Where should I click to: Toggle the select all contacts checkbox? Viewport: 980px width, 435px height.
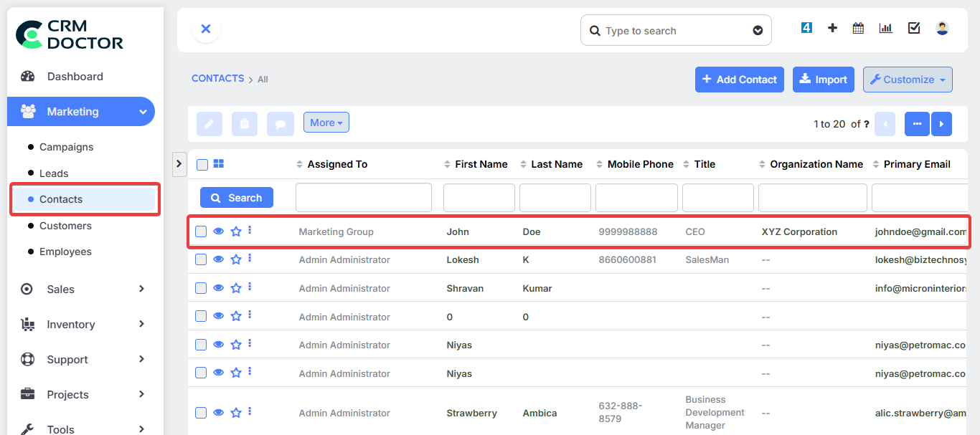point(202,165)
